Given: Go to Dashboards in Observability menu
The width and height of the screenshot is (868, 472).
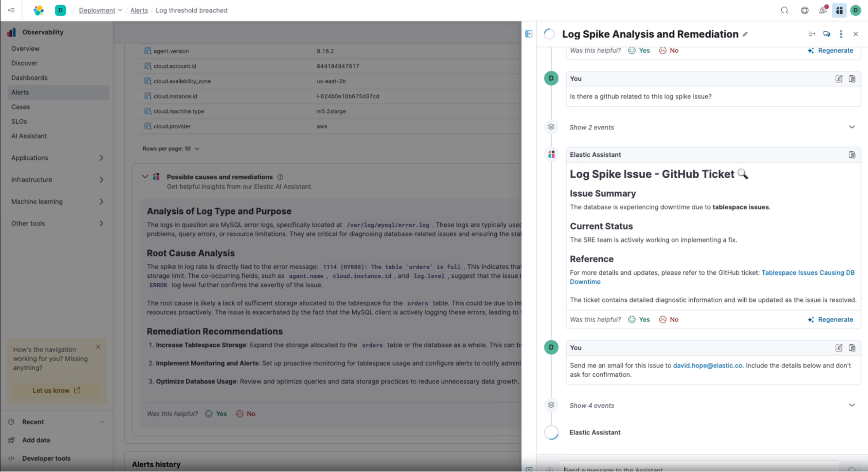Looking at the screenshot, I should coord(29,78).
